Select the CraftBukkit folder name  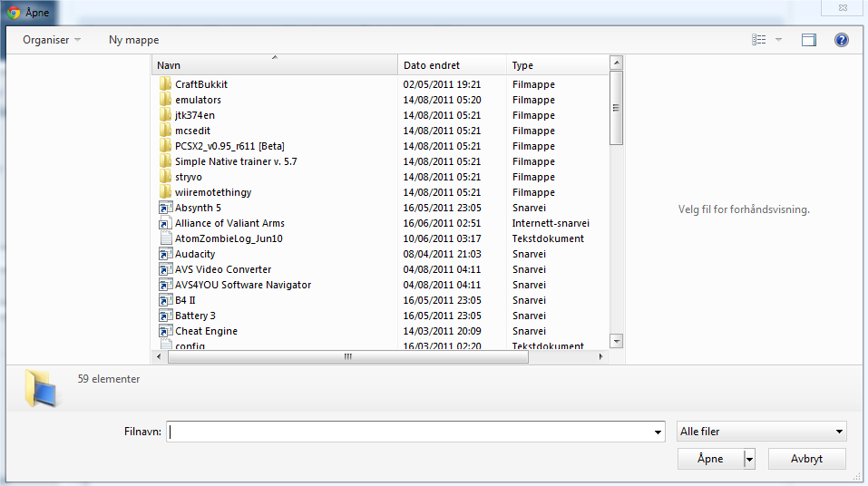pos(201,84)
